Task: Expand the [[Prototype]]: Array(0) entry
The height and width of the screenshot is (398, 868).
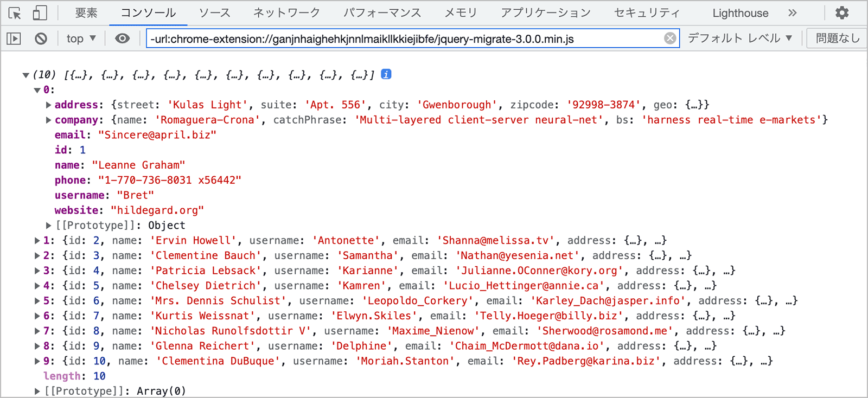Action: [x=37, y=391]
